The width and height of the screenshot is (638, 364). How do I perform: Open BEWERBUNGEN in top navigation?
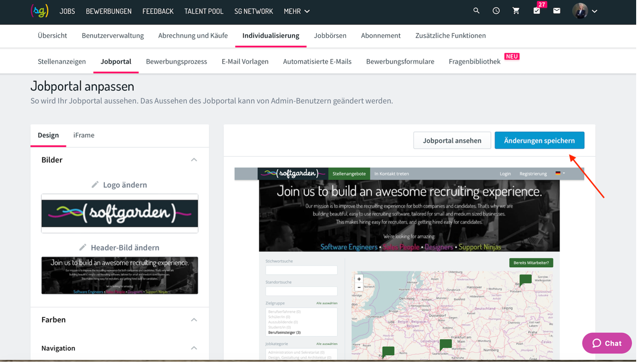click(109, 11)
